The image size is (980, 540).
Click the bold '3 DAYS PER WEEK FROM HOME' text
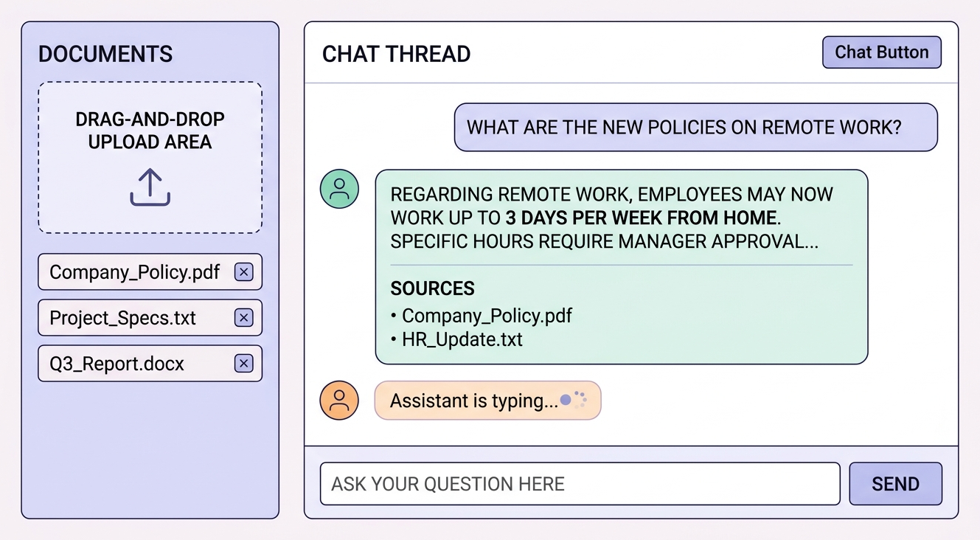pyautogui.click(x=641, y=218)
